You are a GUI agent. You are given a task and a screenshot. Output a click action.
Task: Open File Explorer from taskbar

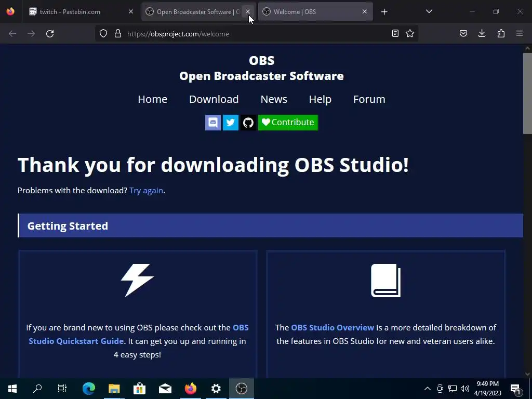point(114,389)
